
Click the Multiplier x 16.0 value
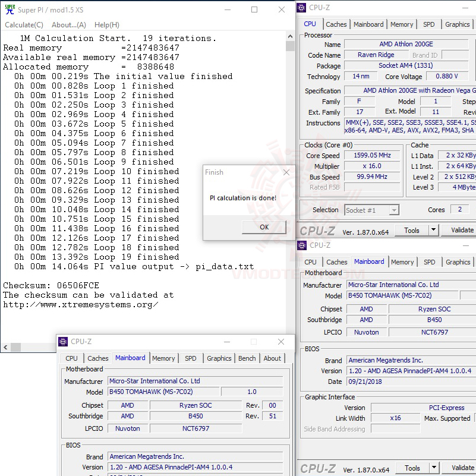372,166
